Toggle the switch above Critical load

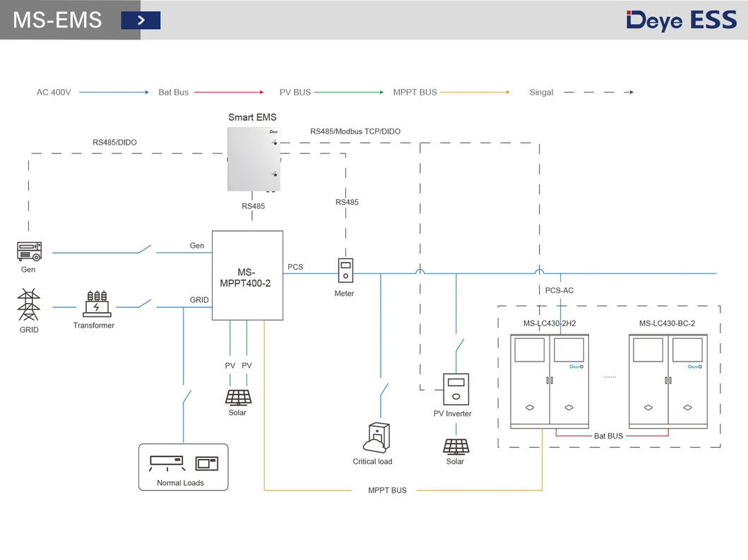click(x=384, y=390)
